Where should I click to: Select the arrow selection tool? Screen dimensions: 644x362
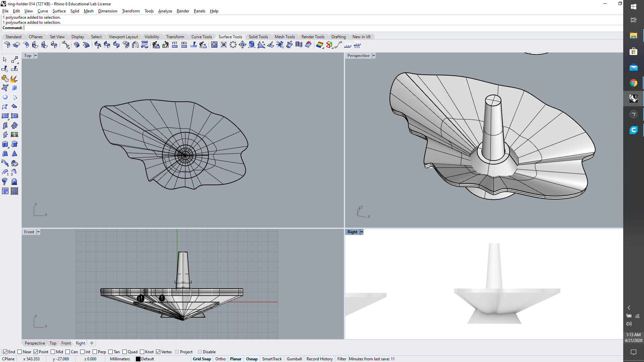5,60
